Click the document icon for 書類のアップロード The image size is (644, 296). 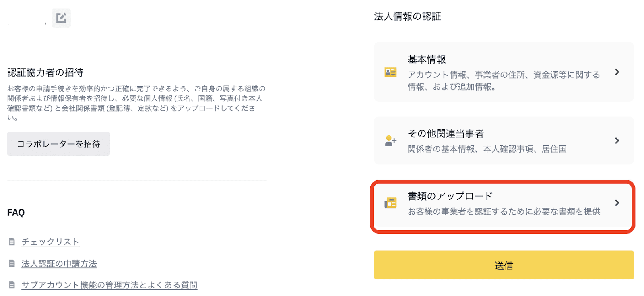click(x=390, y=203)
